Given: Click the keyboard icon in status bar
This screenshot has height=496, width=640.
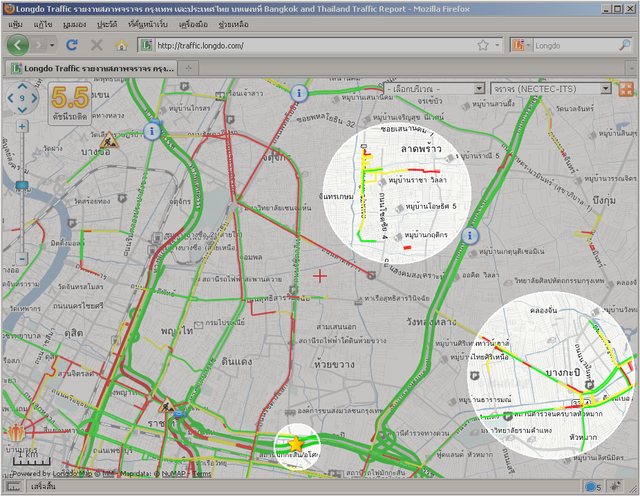Looking at the screenshot, I should (x=14, y=487).
